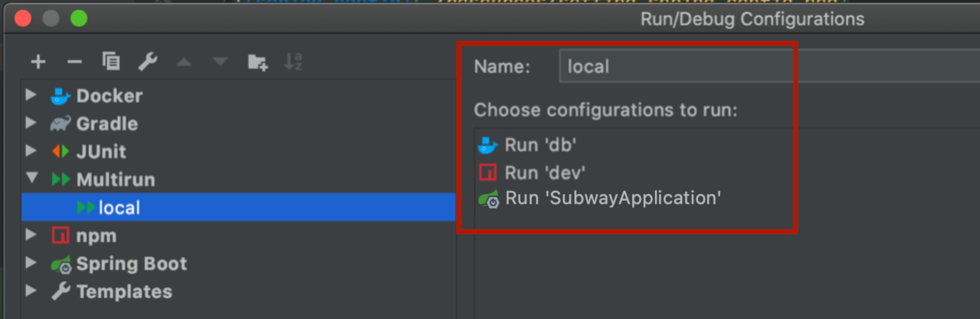Click the npm icon beside Run 'dev'
Image resolution: width=980 pixels, height=319 pixels.
tap(487, 172)
